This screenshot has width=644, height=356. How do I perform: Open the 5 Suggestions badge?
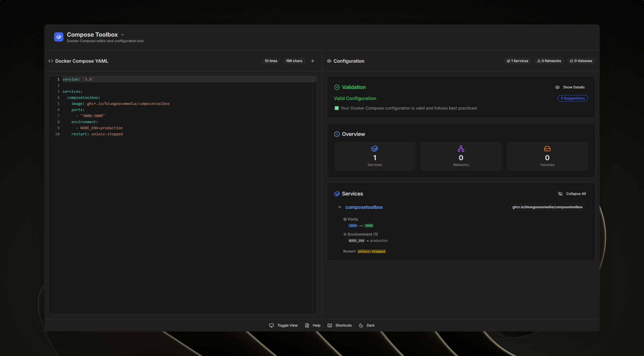pos(573,98)
